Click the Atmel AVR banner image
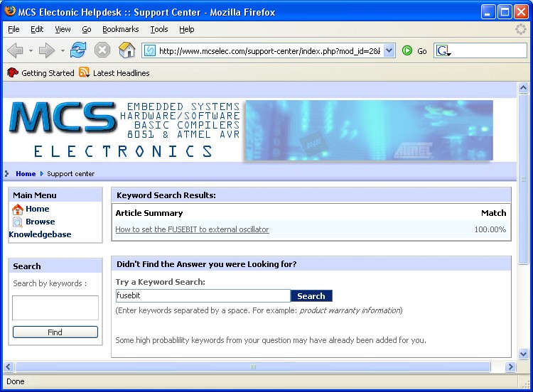This screenshot has width=533, height=392. (369, 130)
